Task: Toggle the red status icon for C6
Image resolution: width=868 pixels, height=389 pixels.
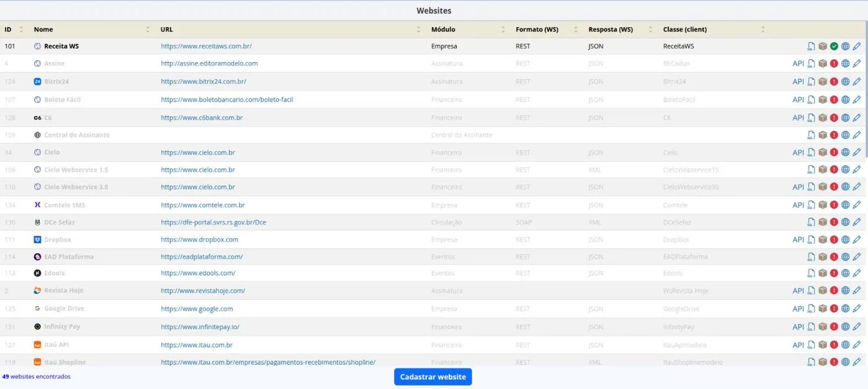Action: (834, 117)
